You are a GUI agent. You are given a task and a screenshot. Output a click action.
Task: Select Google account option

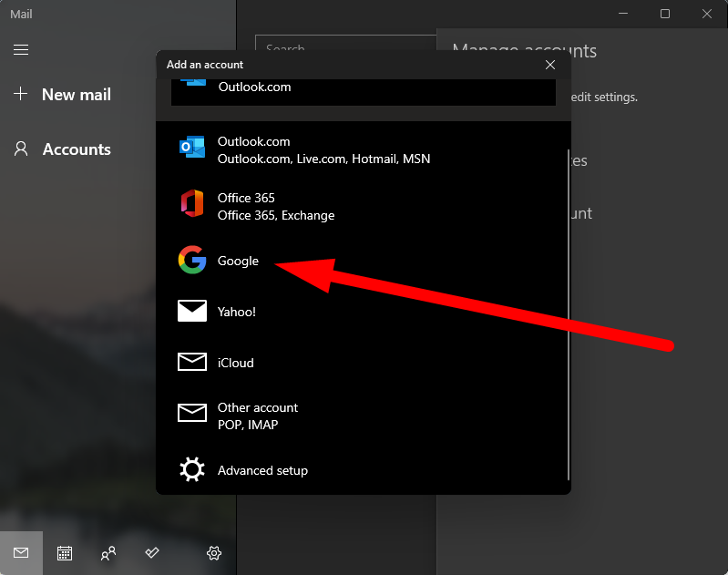(362, 261)
